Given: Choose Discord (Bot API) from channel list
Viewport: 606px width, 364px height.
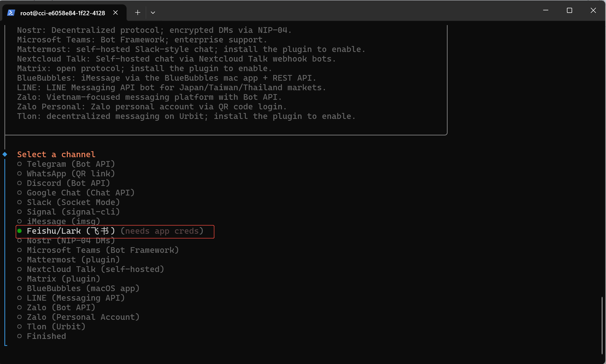Looking at the screenshot, I should coord(68,183).
